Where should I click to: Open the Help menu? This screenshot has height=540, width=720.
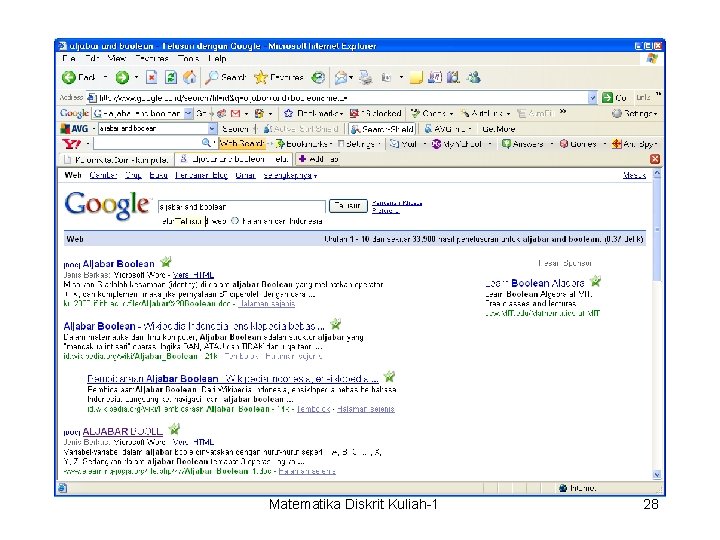(217, 59)
